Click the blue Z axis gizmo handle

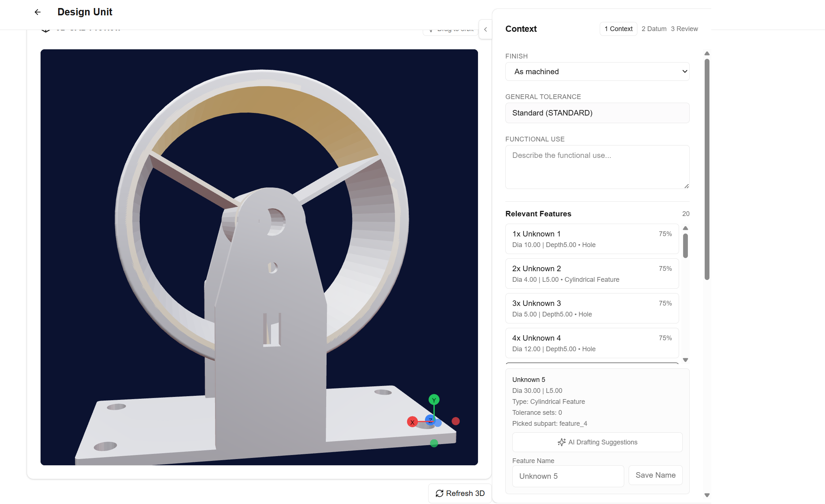(430, 420)
